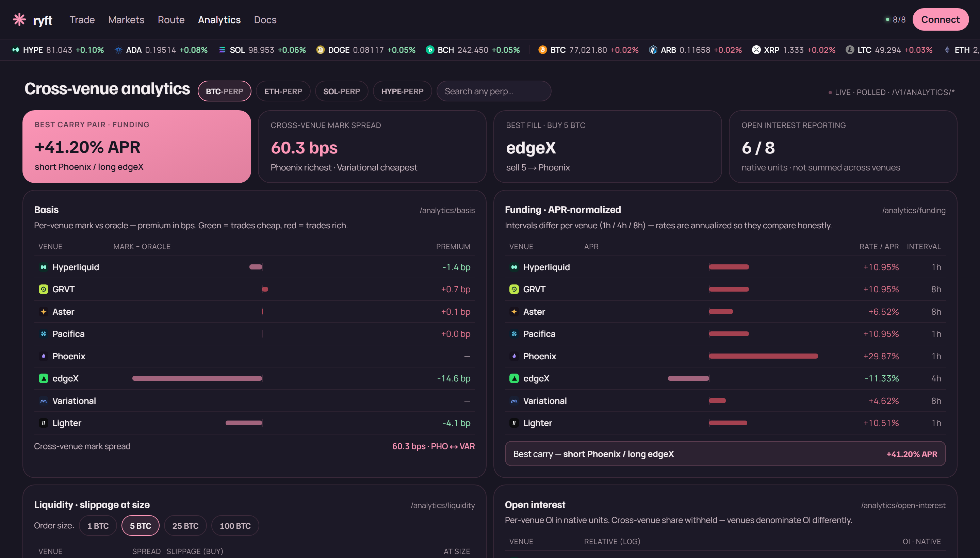Click the Phoenix icon in Funding table
Viewport: 980px width, 558px height.
click(514, 356)
